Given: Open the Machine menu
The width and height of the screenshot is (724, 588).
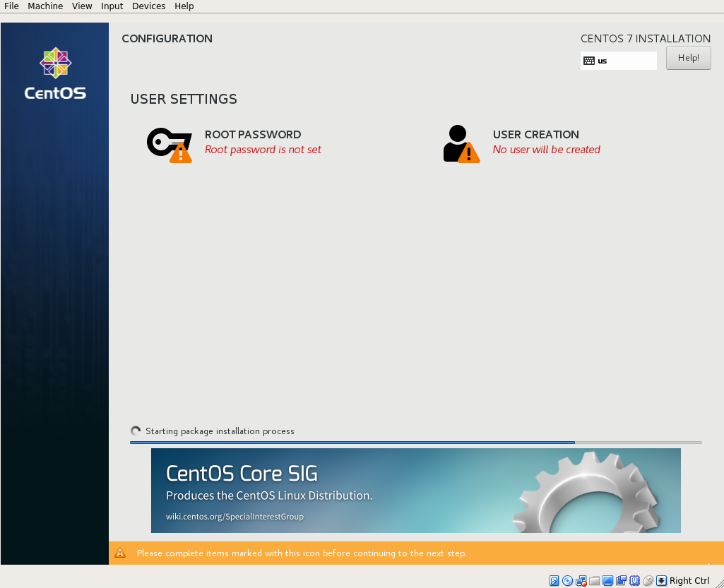Looking at the screenshot, I should pos(44,6).
